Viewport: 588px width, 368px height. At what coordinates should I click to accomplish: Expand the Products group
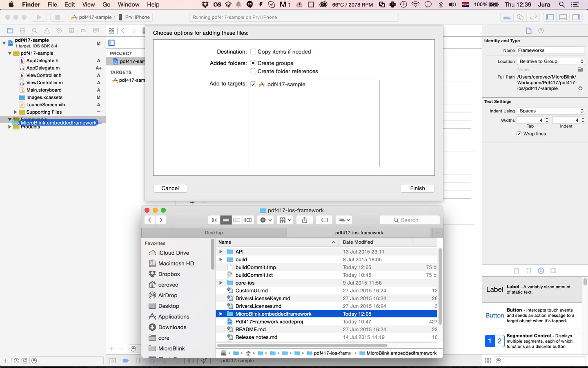(10, 127)
